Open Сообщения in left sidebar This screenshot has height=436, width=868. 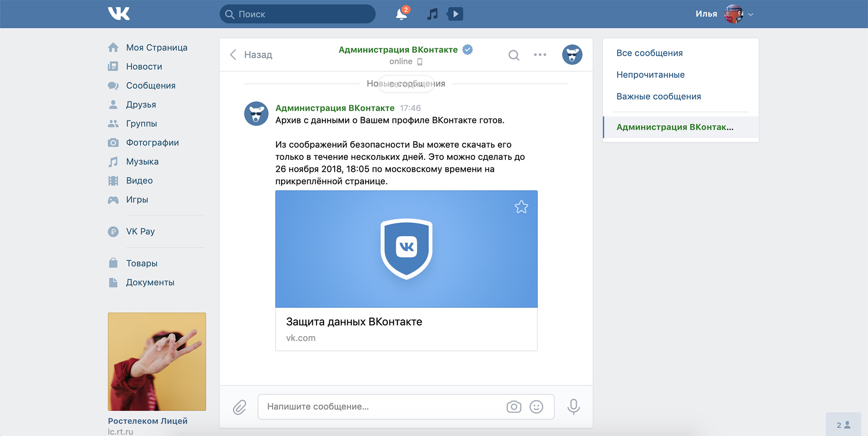click(x=150, y=85)
